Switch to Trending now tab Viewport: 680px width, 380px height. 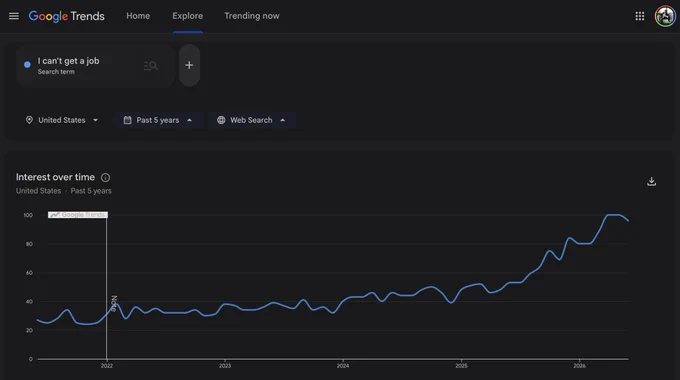point(252,16)
